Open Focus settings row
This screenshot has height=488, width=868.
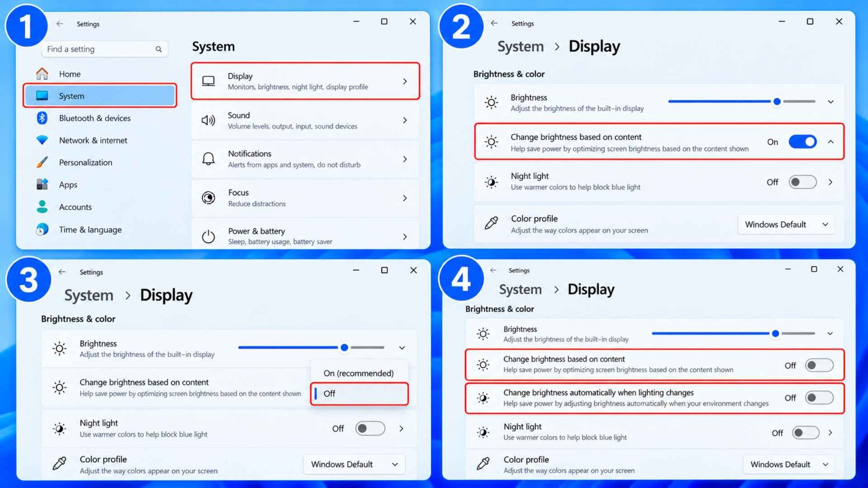[305, 198]
